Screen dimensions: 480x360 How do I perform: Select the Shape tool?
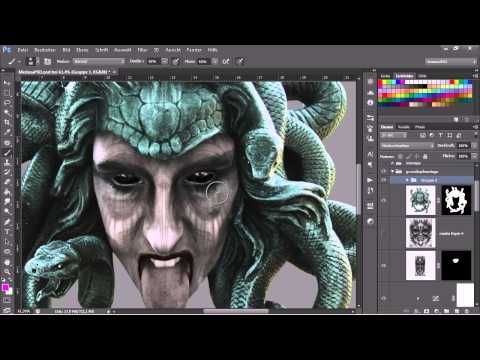click(x=7, y=252)
